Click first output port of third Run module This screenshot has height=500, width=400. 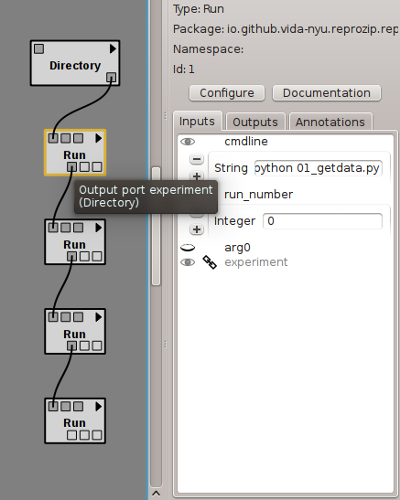[72, 346]
